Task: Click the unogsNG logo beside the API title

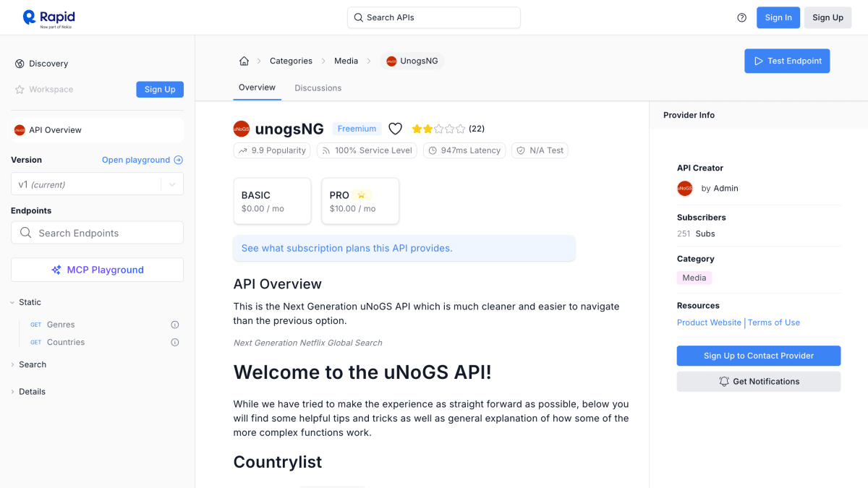Action: click(x=241, y=129)
